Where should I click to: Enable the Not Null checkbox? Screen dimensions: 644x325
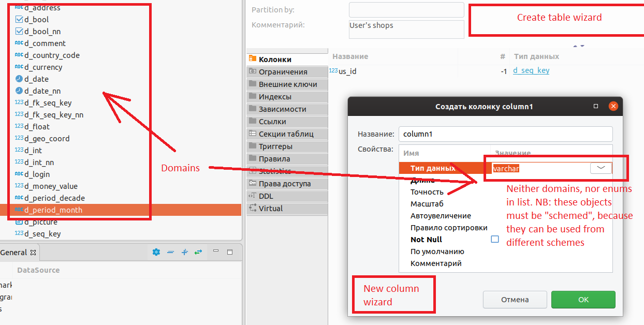pyautogui.click(x=494, y=240)
